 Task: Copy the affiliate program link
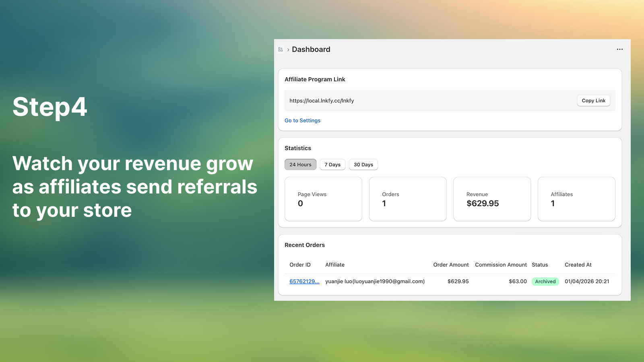[x=594, y=101]
